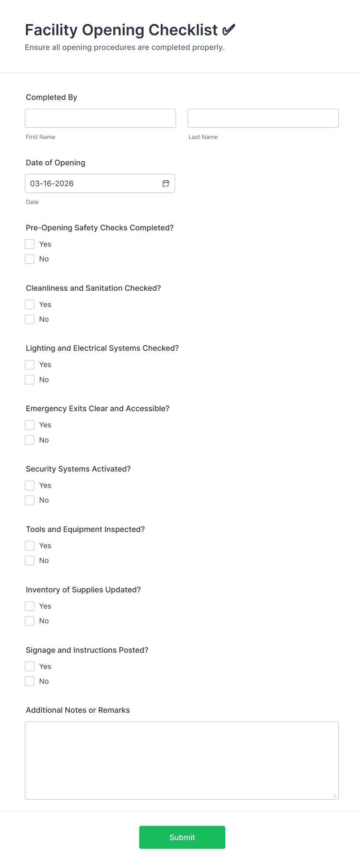Open the calendar date picker icon
Viewport: 360px width, 868px height.
point(166,184)
